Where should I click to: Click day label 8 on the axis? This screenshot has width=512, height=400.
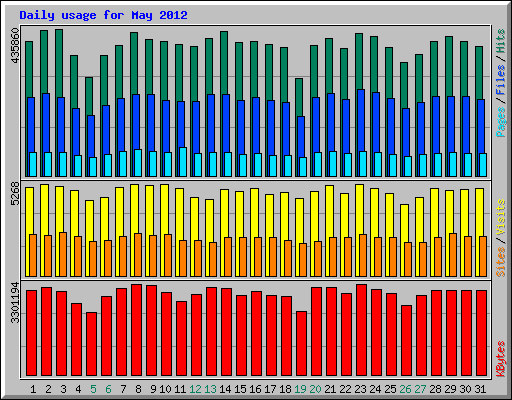pos(138,389)
